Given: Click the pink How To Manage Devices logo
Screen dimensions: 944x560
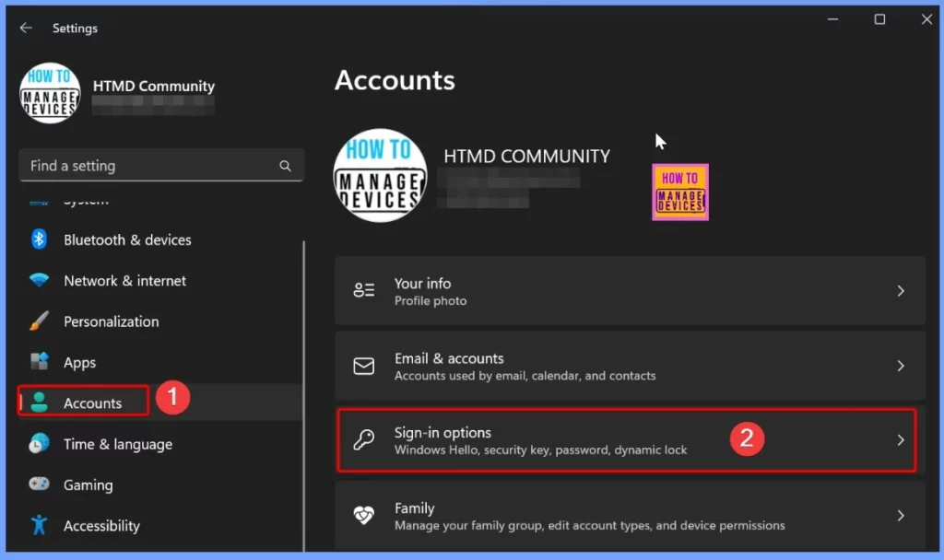Looking at the screenshot, I should click(680, 192).
